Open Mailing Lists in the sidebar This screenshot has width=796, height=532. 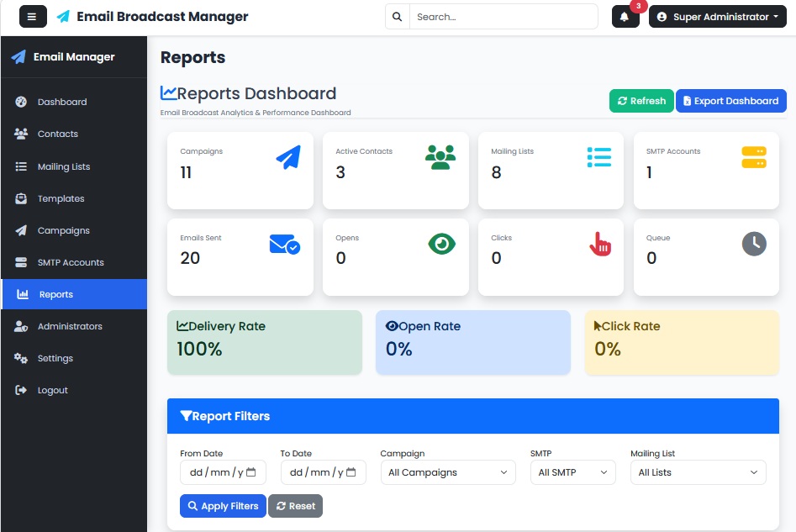coord(74,166)
